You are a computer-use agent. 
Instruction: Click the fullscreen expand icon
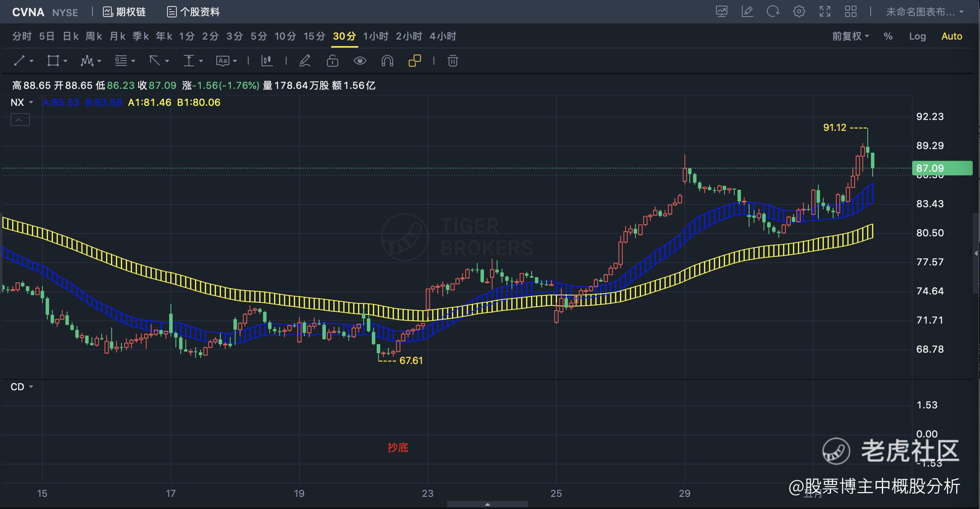pos(825,12)
